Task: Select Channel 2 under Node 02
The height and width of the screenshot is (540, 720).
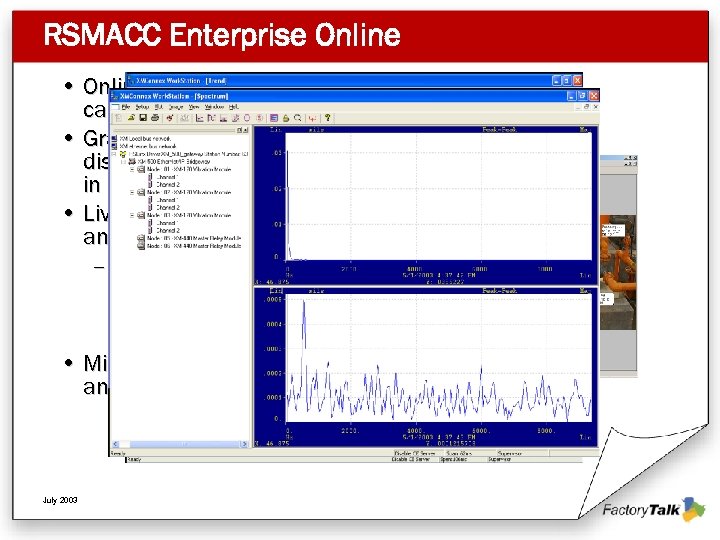Action: [x=168, y=208]
